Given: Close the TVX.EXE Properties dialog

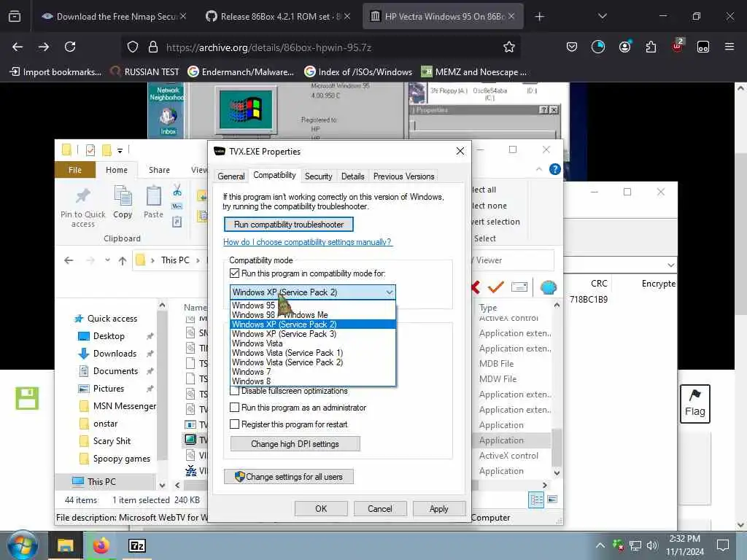Looking at the screenshot, I should (x=460, y=151).
